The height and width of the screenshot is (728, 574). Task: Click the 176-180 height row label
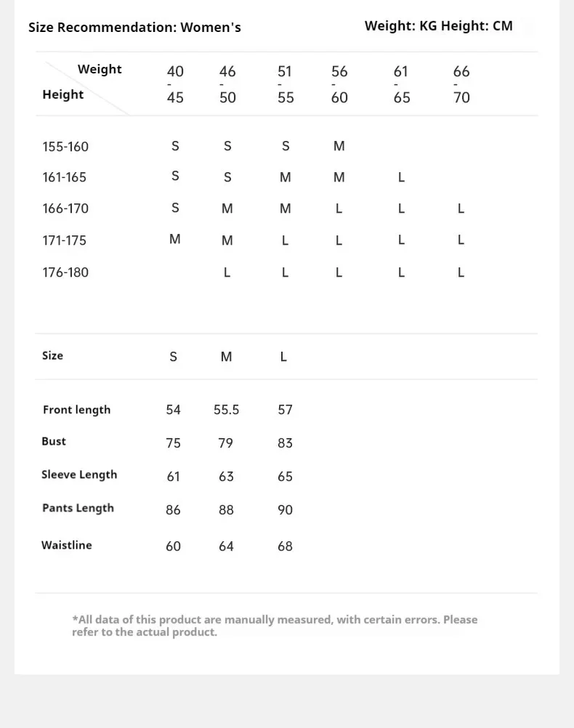coord(65,272)
